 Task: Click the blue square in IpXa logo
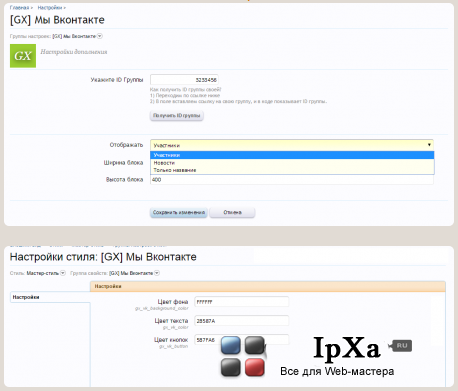click(231, 345)
